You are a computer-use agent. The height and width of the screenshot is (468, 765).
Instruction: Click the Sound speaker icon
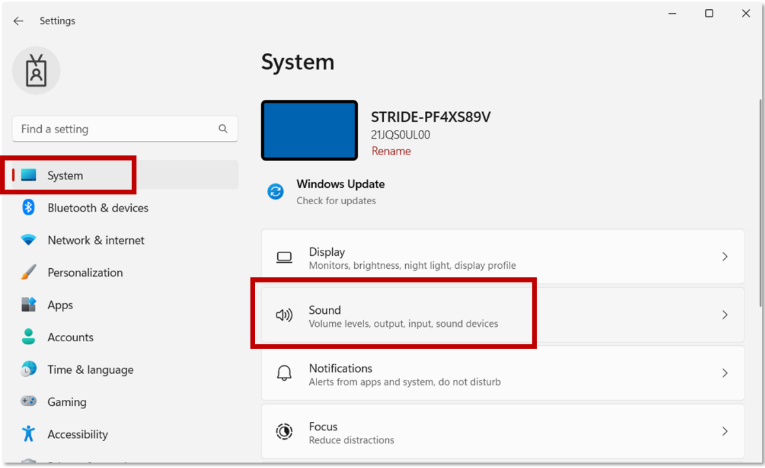tap(284, 315)
